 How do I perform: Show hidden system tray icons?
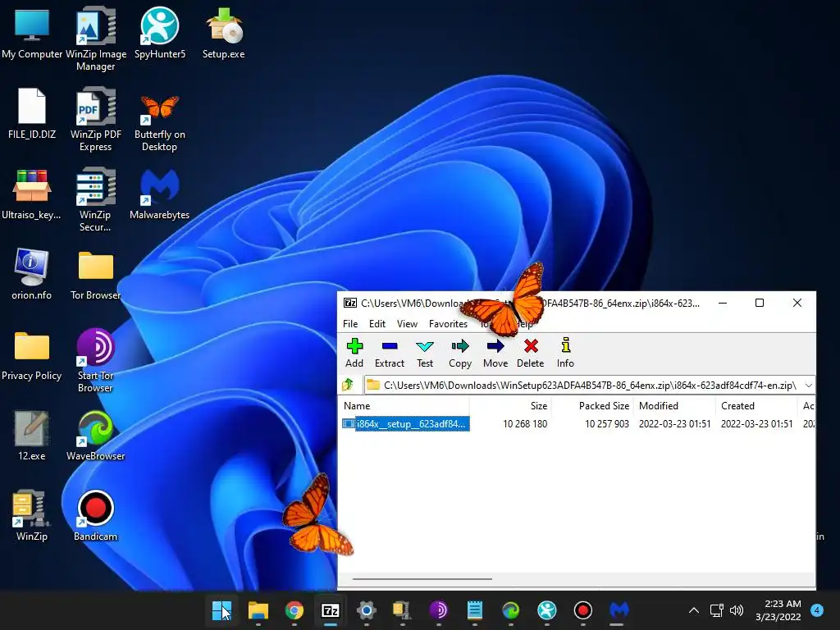[x=694, y=610]
